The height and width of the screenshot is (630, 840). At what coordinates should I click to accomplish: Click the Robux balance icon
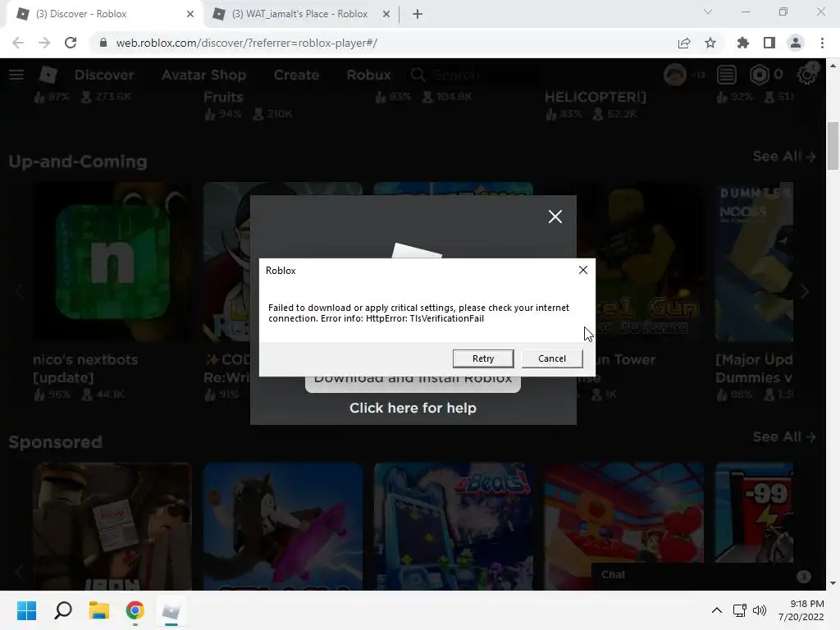tap(759, 75)
